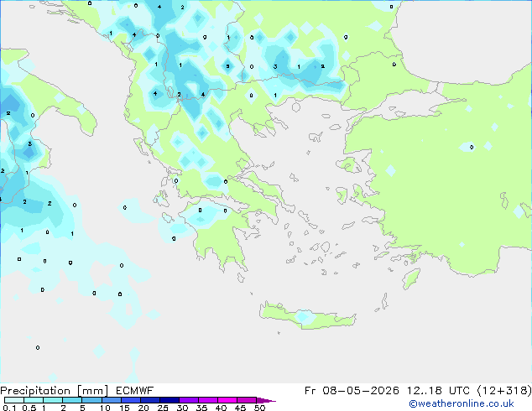The height and width of the screenshot is (411, 532).
Task: Click the "12..18 UTC" time range
Action: click(438, 391)
